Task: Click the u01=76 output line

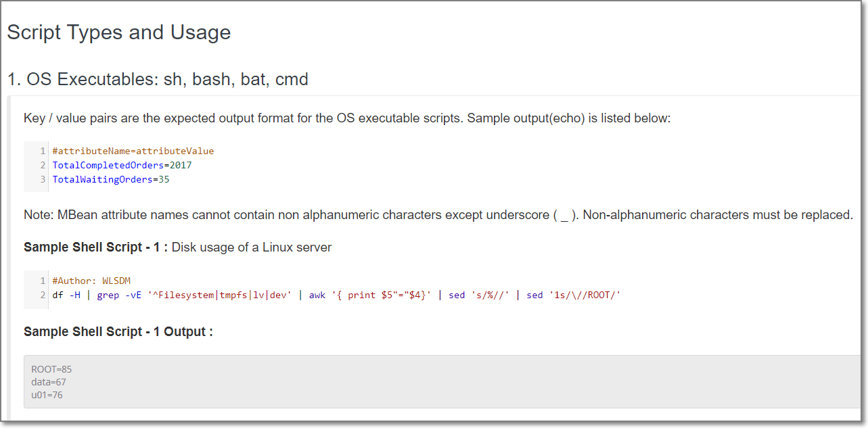Action: [x=47, y=395]
